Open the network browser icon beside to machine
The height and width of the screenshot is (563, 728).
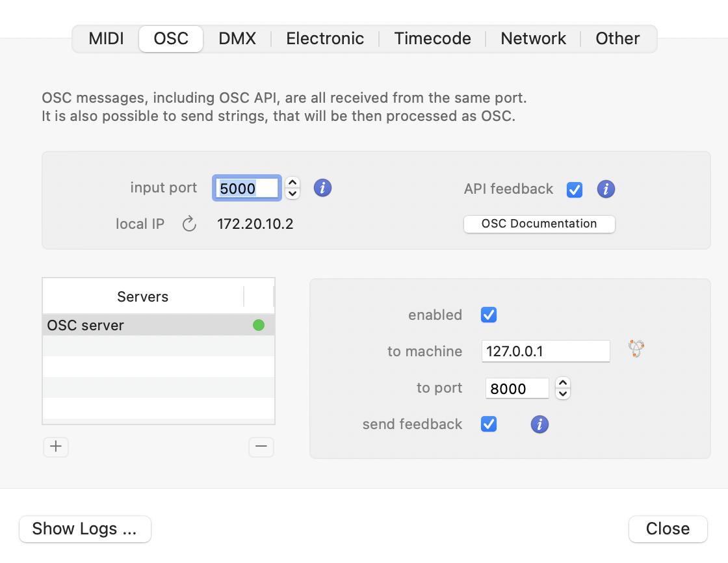pos(636,349)
